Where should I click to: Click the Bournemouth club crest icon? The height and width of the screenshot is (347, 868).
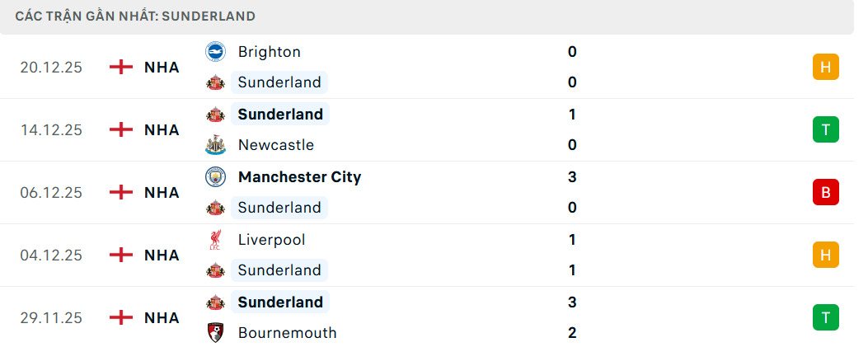pyautogui.click(x=215, y=333)
